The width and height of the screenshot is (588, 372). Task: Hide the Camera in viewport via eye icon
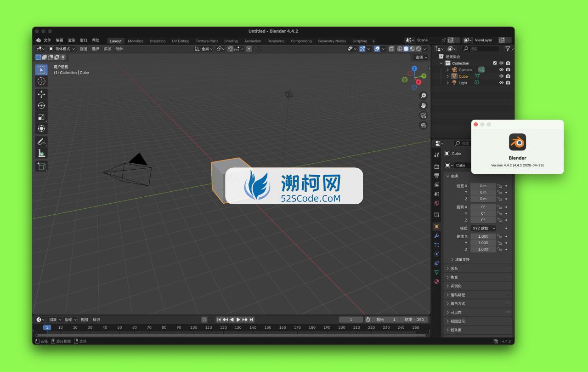[x=501, y=70]
